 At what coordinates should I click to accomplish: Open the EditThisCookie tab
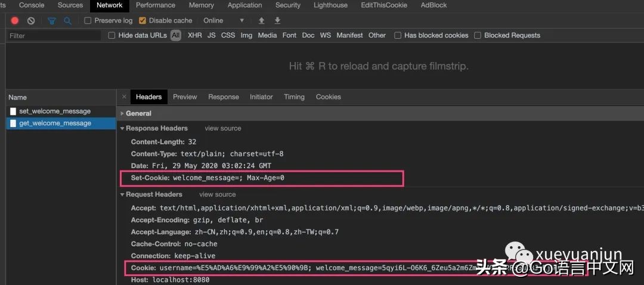tap(383, 5)
